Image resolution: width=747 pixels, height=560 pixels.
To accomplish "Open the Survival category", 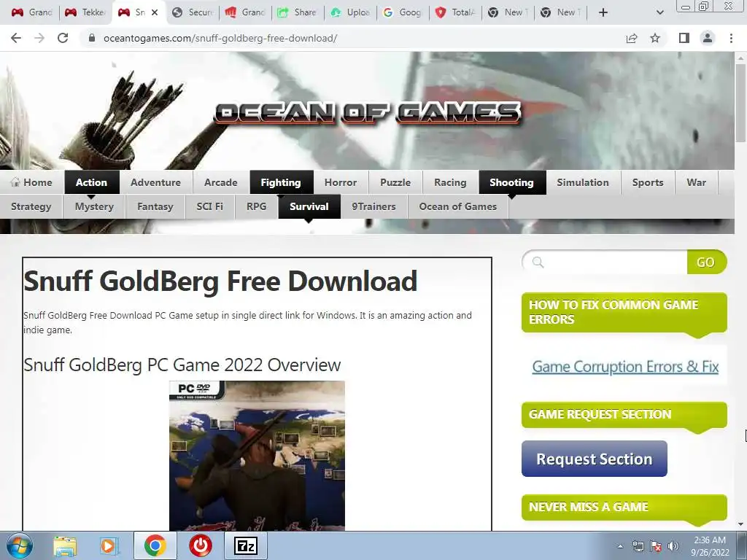I will click(x=309, y=206).
